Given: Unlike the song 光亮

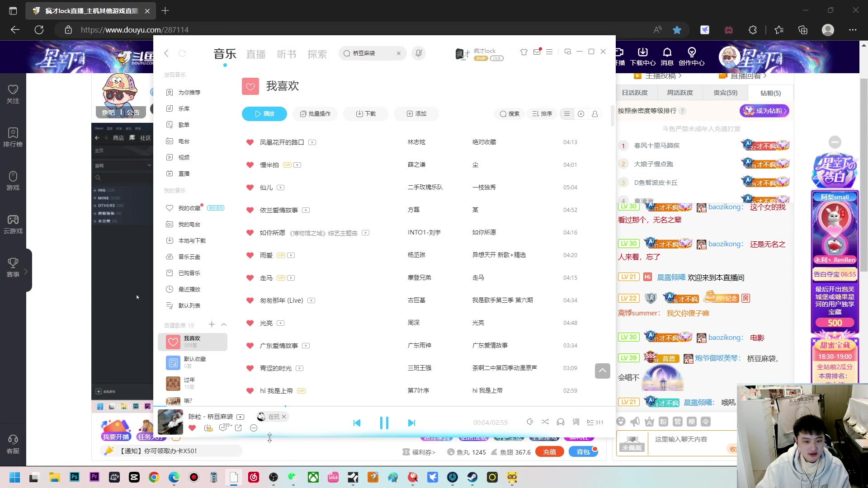Looking at the screenshot, I should point(250,323).
